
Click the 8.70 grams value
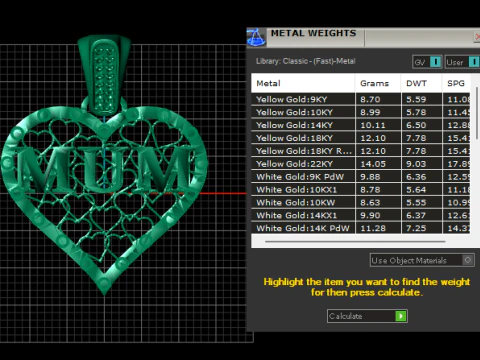pyautogui.click(x=370, y=99)
